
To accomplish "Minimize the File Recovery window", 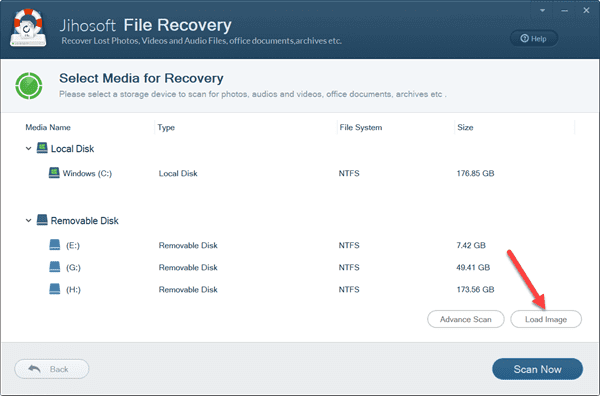I will pos(564,11).
